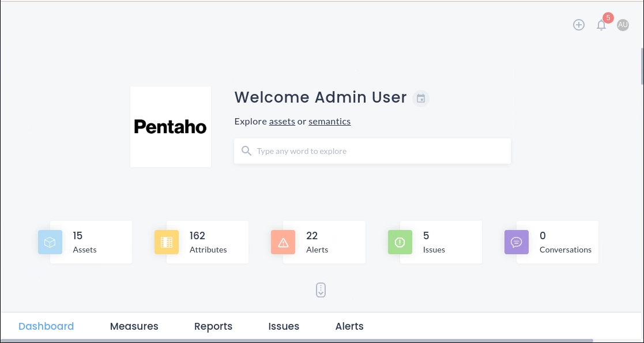The width and height of the screenshot is (644, 343).
Task: Click the yellow Attributes table icon
Action: [167, 243]
